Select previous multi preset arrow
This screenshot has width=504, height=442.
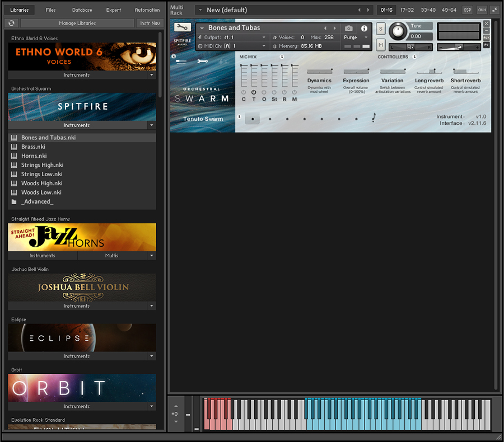359,10
